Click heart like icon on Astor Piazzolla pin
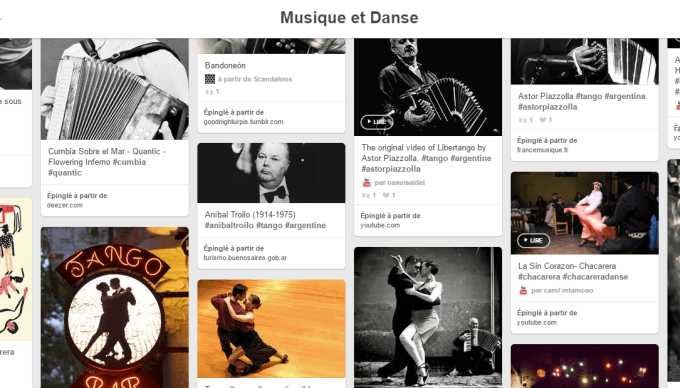 point(542,120)
